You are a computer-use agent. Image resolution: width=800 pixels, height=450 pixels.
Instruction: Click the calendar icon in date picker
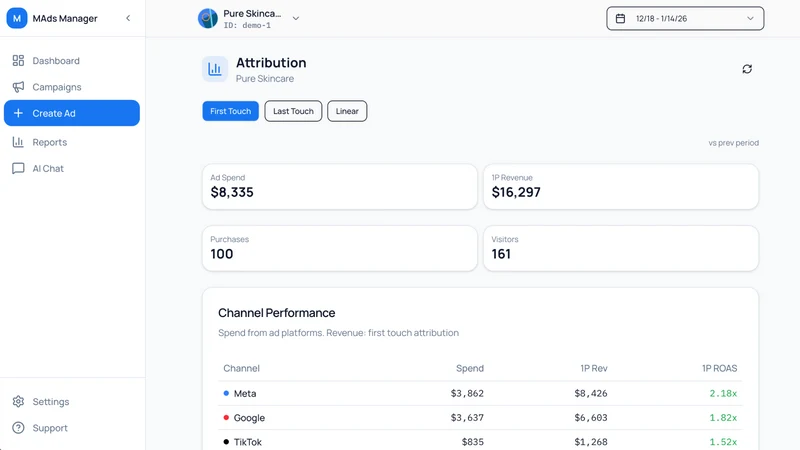pos(620,18)
